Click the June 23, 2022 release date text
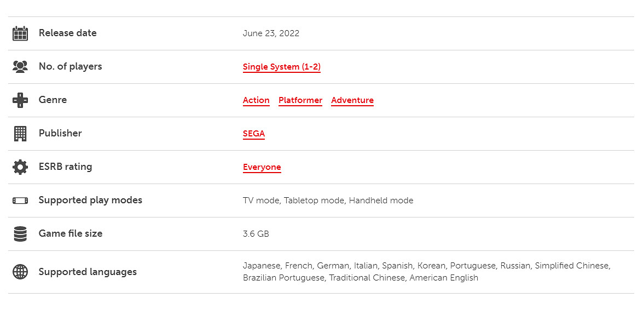This screenshot has height=309, width=644. click(x=271, y=33)
